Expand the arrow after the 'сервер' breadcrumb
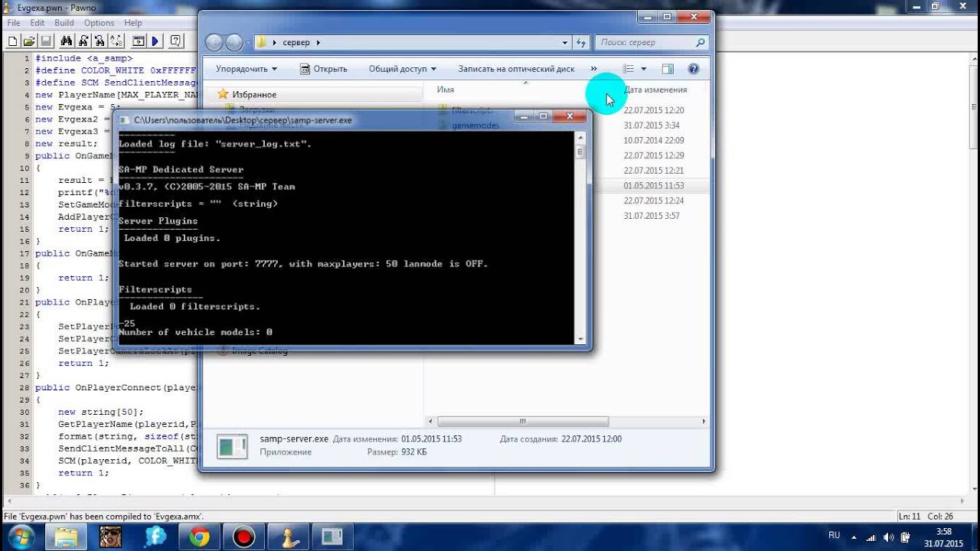The image size is (980, 551). (x=318, y=43)
